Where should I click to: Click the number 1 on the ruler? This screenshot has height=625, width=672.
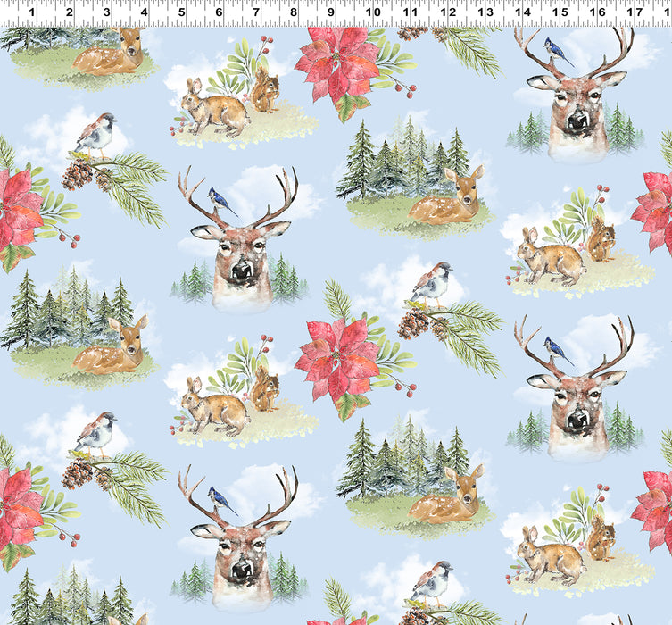pos(32,12)
